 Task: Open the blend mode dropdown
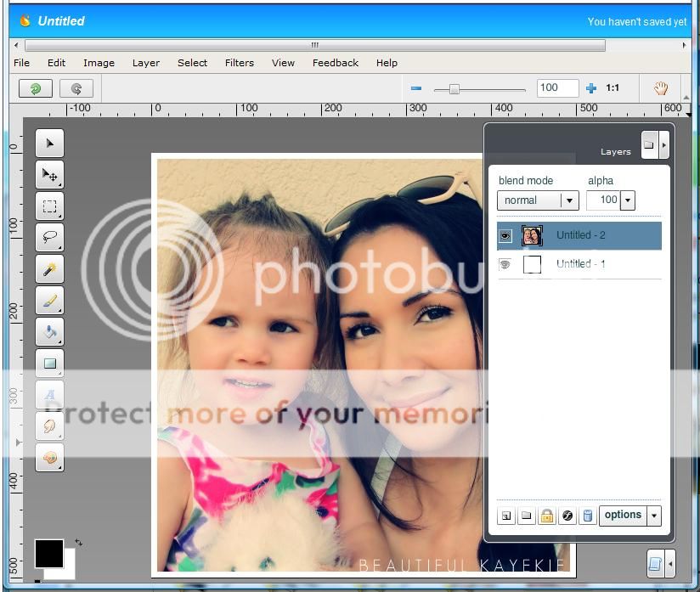click(x=570, y=200)
